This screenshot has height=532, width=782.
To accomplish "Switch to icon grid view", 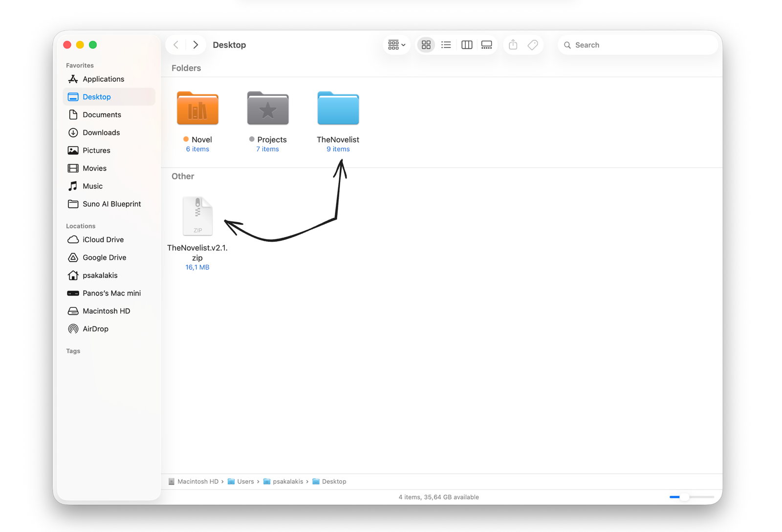I will click(x=426, y=45).
